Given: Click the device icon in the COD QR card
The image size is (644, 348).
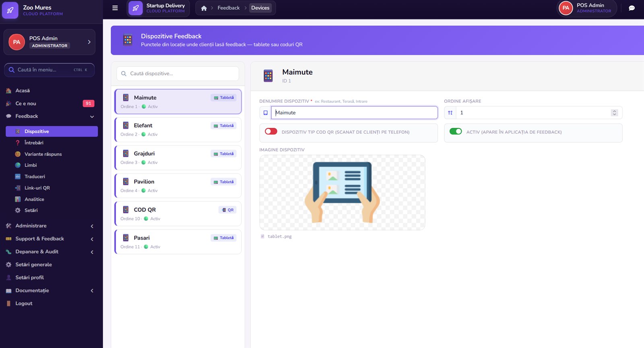Looking at the screenshot, I should [x=126, y=209].
